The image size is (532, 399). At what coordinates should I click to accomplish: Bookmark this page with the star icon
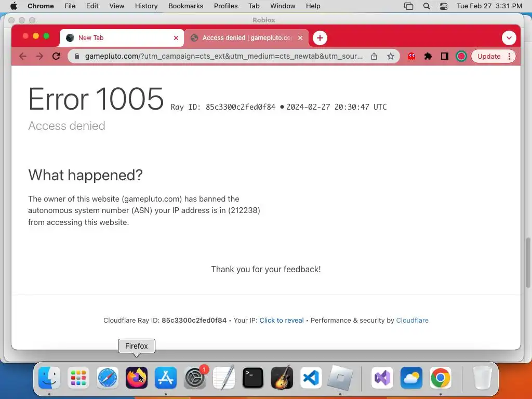click(391, 56)
